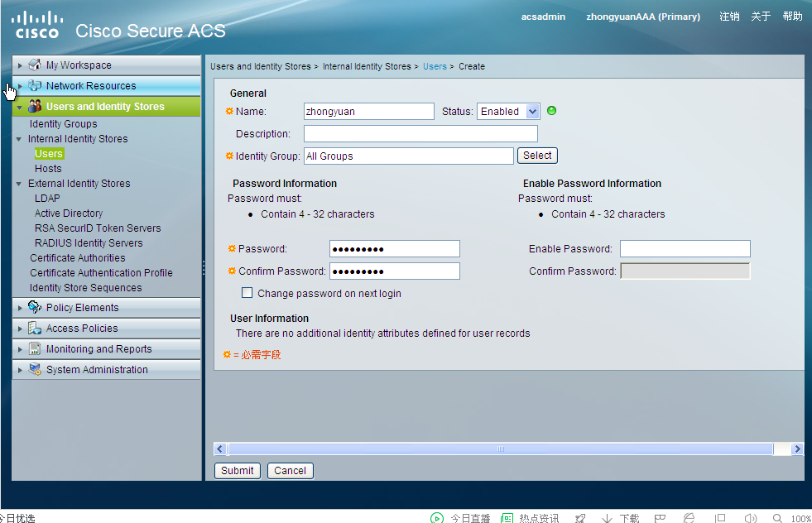The height and width of the screenshot is (523, 812).
Task: Click the Identity Group field
Action: (409, 156)
